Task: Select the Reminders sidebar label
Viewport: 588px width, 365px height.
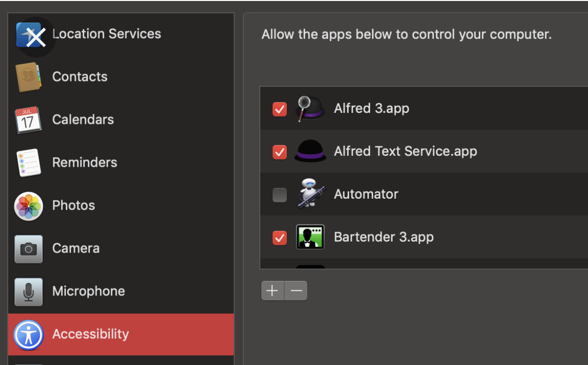Action: 85,163
